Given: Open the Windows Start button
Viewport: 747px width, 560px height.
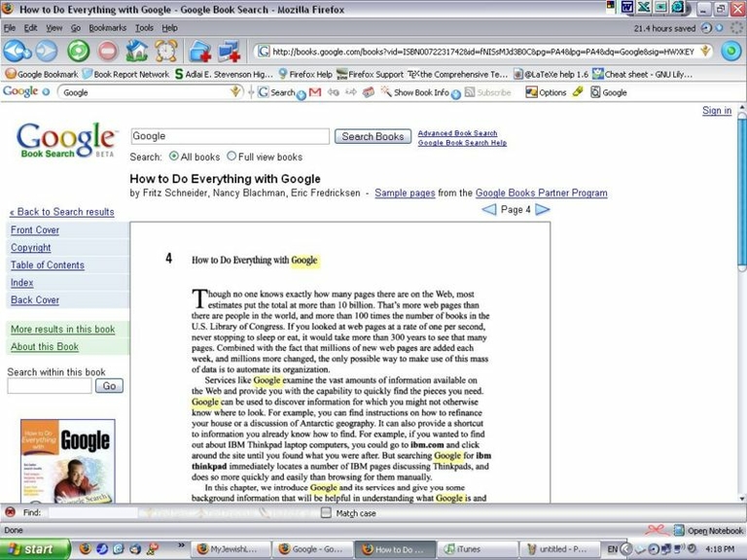Looking at the screenshot, I should (35, 549).
